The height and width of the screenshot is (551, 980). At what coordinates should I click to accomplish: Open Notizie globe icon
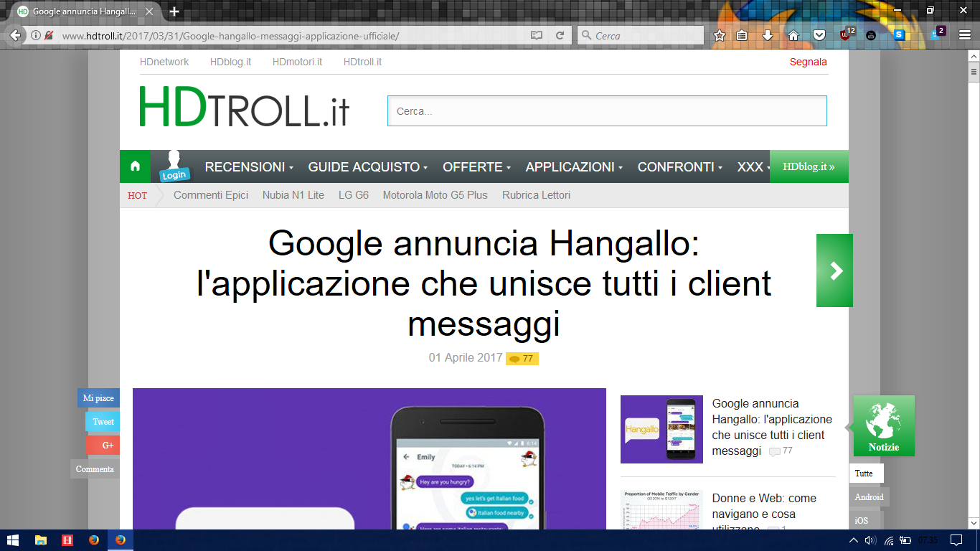coord(884,426)
